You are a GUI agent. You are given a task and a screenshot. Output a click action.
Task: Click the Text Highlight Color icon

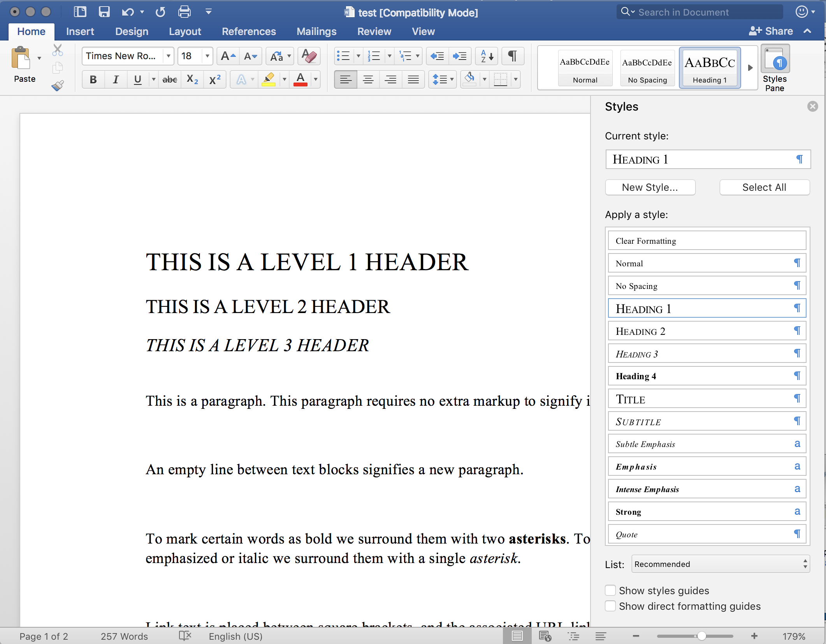pos(267,80)
